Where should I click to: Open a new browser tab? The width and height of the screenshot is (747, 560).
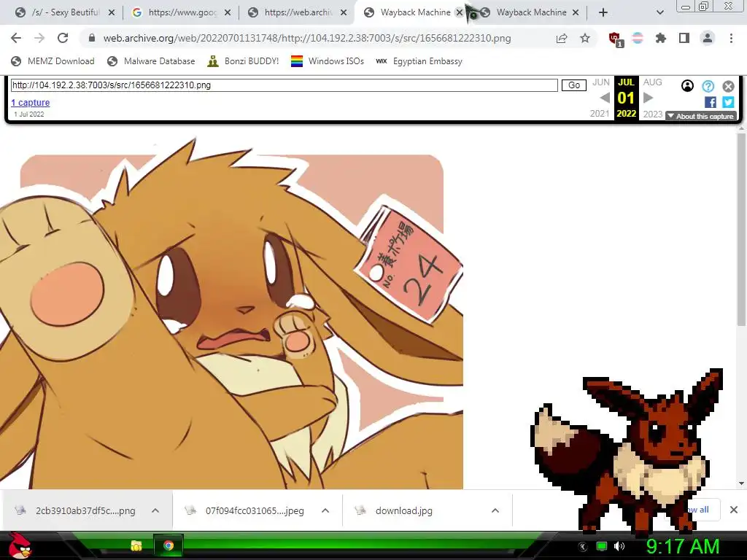[603, 13]
